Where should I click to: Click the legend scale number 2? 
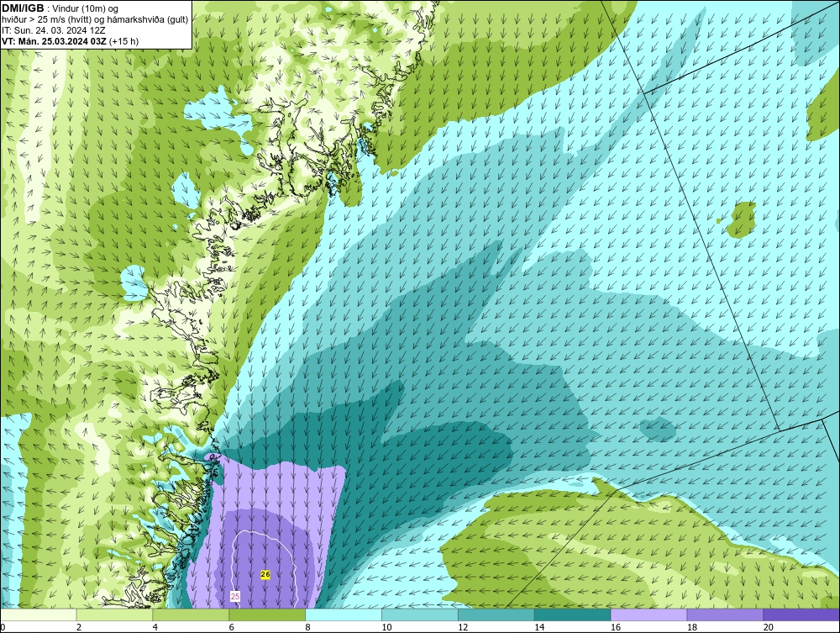click(79, 627)
